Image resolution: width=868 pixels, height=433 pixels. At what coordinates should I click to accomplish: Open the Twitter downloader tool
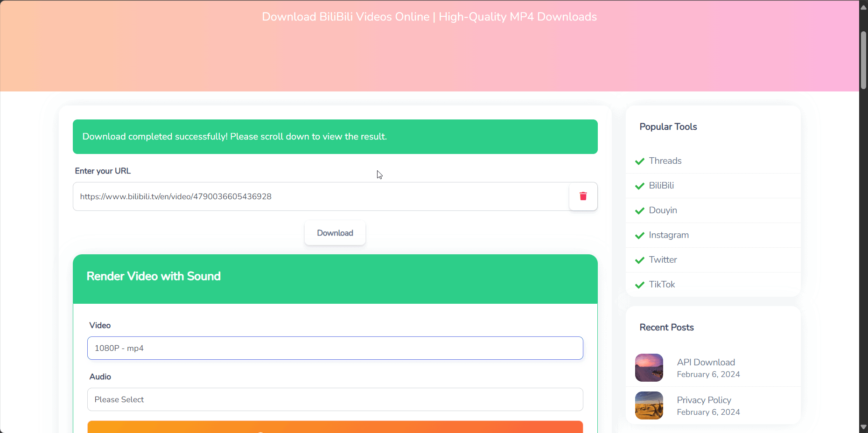point(663,260)
